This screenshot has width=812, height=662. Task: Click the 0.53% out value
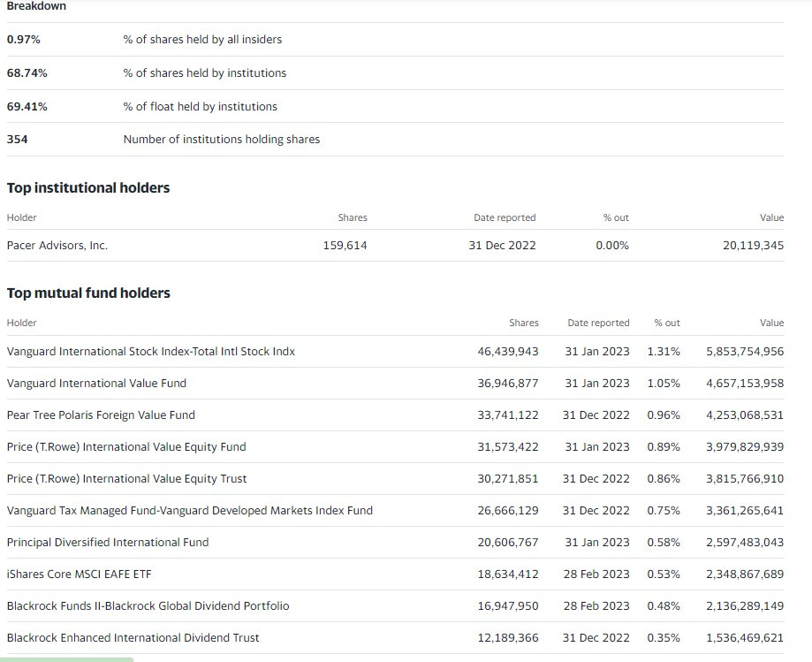pos(664,574)
